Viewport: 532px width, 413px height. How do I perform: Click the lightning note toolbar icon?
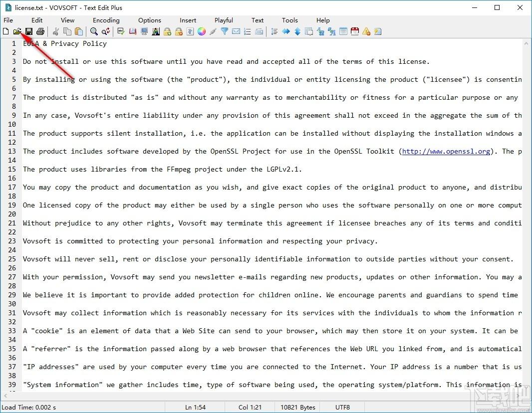(378, 31)
